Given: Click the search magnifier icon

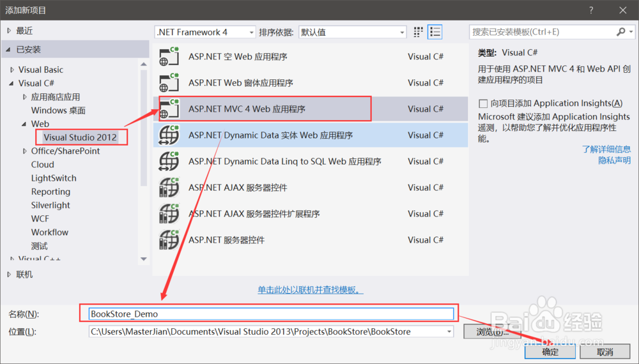Looking at the screenshot, I should pyautogui.click(x=620, y=32).
